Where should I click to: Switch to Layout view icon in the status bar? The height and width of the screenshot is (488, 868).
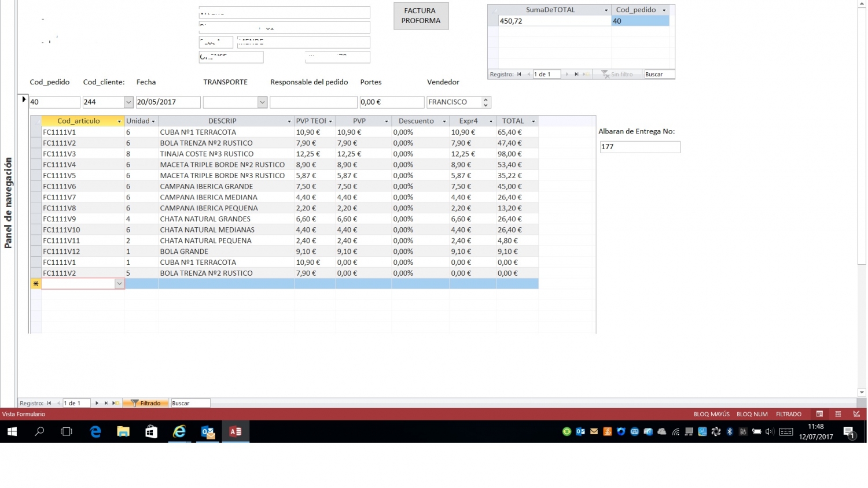838,414
